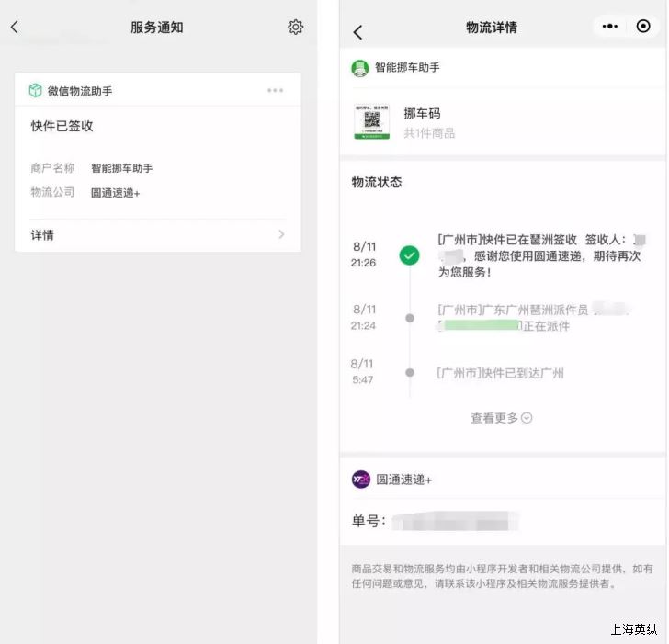Click the 物流状态 section heading
This screenshot has width=669, height=644.
coord(377,183)
